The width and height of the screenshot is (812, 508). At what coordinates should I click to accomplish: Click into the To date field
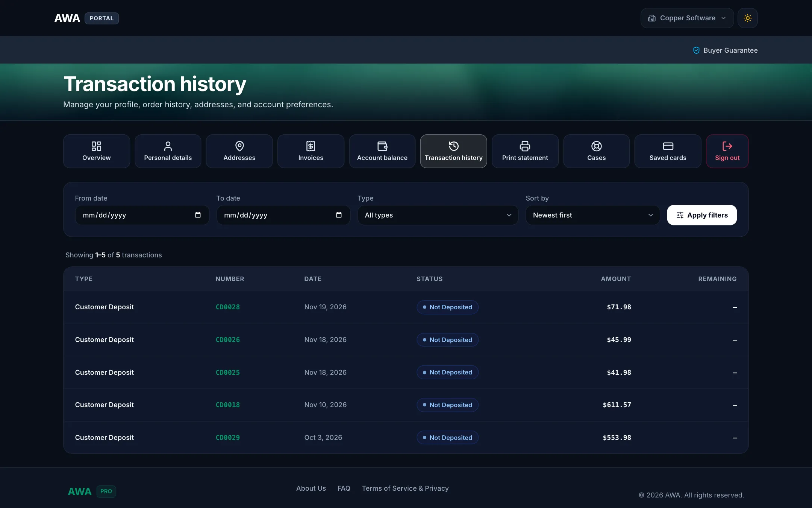283,215
